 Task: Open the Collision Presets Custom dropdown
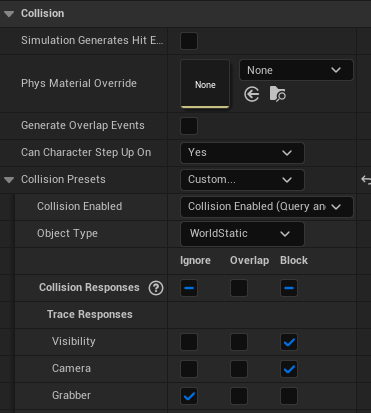(242, 180)
